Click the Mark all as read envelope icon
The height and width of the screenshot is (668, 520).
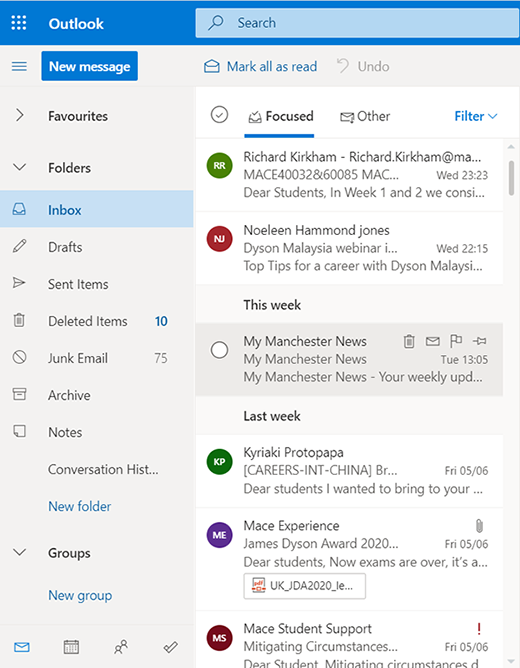(212, 66)
